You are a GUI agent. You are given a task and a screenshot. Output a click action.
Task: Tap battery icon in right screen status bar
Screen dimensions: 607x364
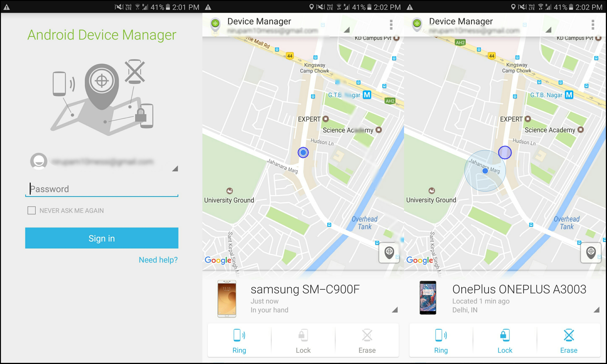point(571,7)
